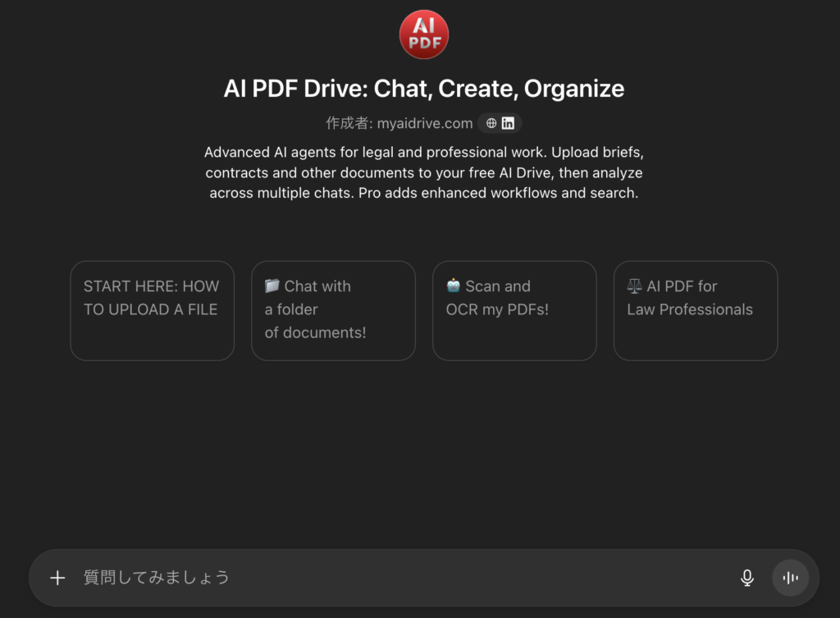Viewport: 840px width, 618px height.
Task: Click the 作成者 author label
Action: click(x=348, y=123)
